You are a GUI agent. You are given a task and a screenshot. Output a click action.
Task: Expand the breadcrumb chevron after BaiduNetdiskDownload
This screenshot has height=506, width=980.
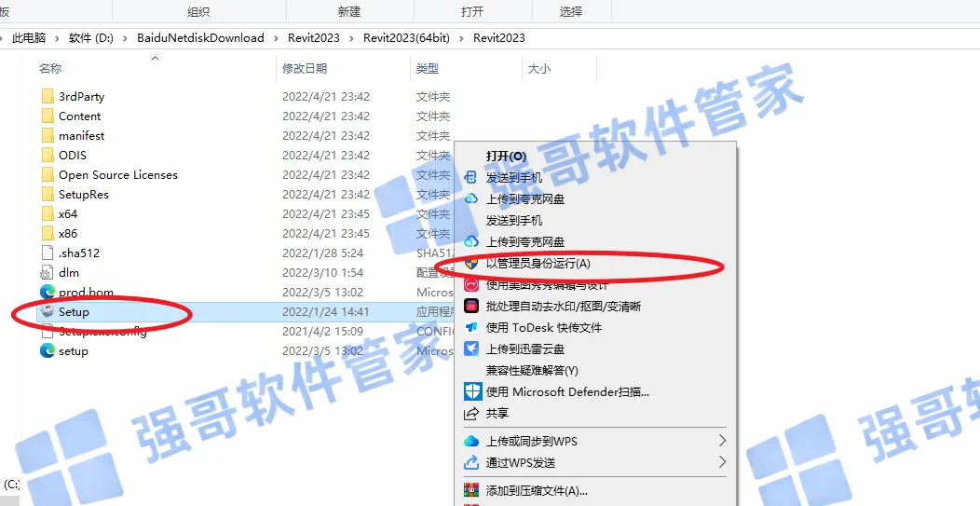(276, 38)
